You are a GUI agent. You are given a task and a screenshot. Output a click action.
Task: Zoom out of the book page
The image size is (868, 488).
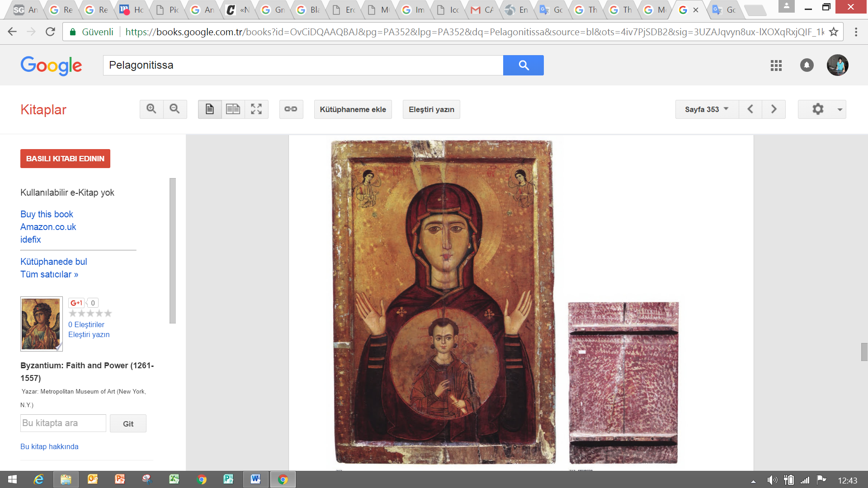pyautogui.click(x=175, y=109)
